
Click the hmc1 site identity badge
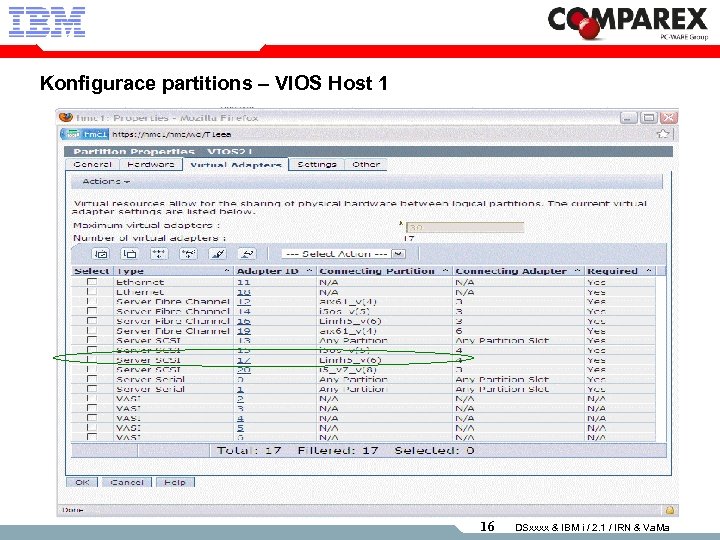[84, 134]
